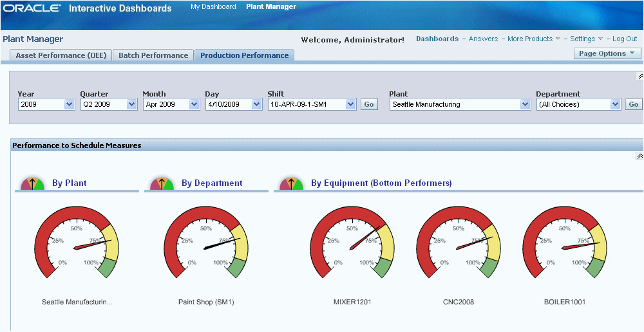Expand the Settings arrow

point(600,39)
